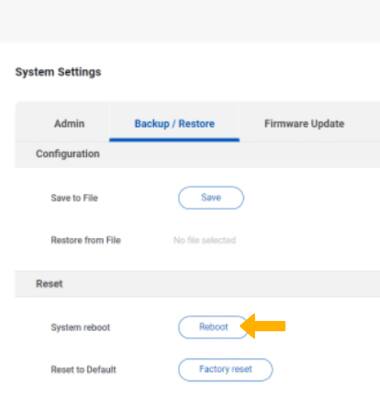The image size is (380, 400).
Task: Select the Backup / Restore tab
Action: (174, 124)
